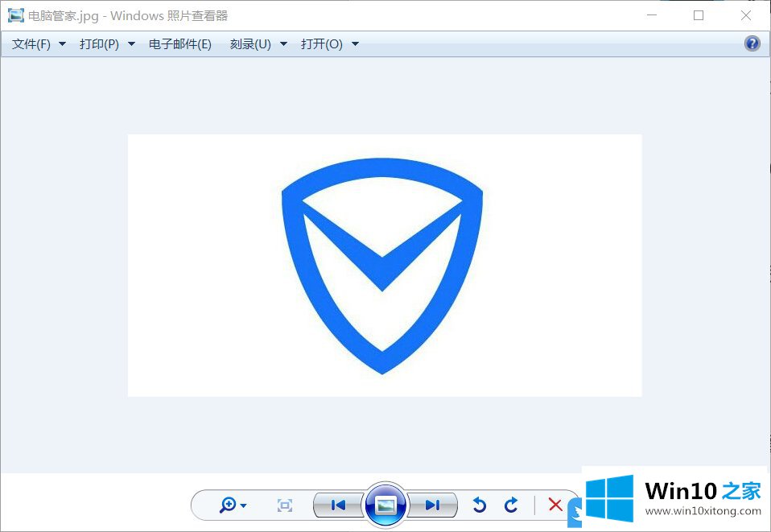Go to the previous photo

(338, 505)
